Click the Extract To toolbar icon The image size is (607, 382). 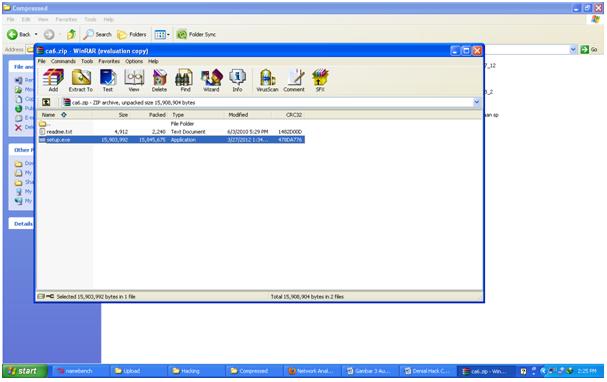[81, 81]
